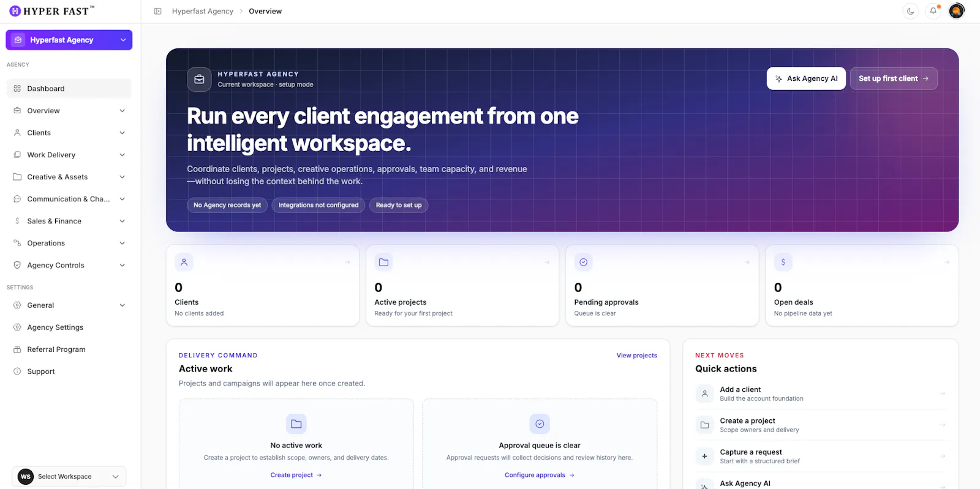Open Clients item in sidebar
Viewport: 980px width, 489px height.
pos(69,133)
